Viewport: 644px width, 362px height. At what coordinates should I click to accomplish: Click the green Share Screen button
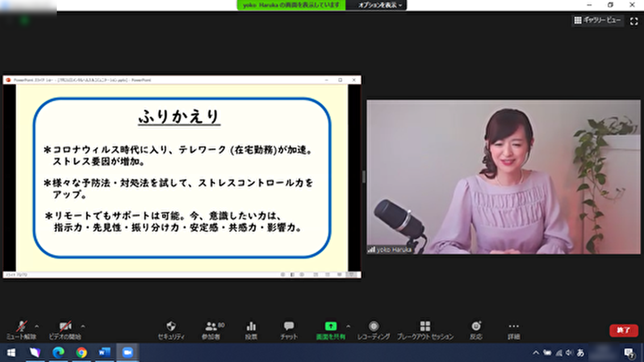(x=331, y=330)
